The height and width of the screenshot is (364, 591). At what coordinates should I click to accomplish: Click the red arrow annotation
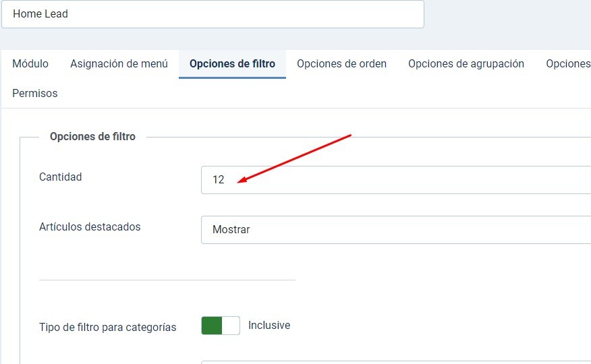coord(295,158)
